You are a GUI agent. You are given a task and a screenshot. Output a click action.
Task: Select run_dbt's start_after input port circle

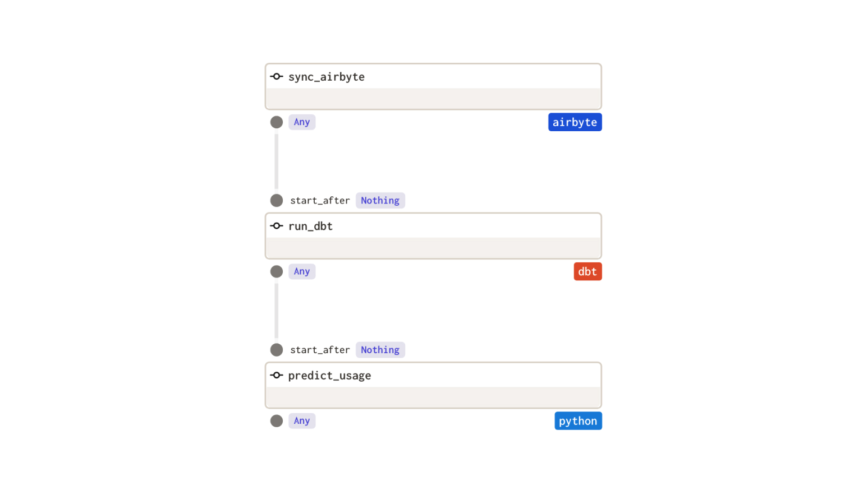coord(277,201)
